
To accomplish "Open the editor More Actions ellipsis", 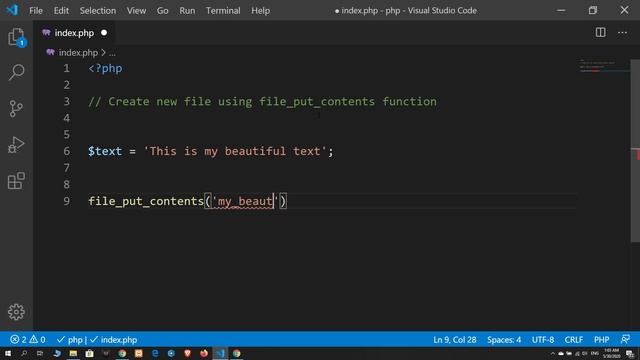I will [x=622, y=32].
